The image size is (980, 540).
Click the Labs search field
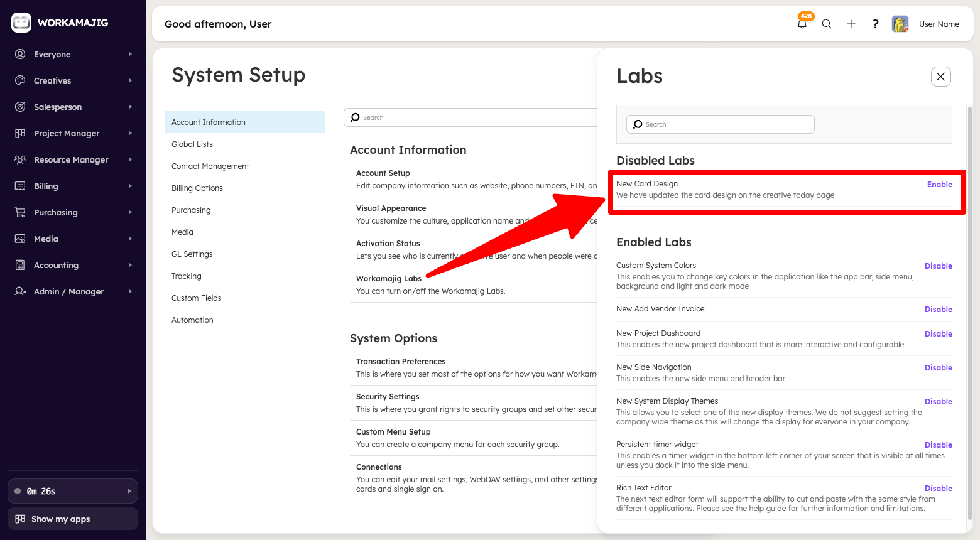(x=721, y=124)
